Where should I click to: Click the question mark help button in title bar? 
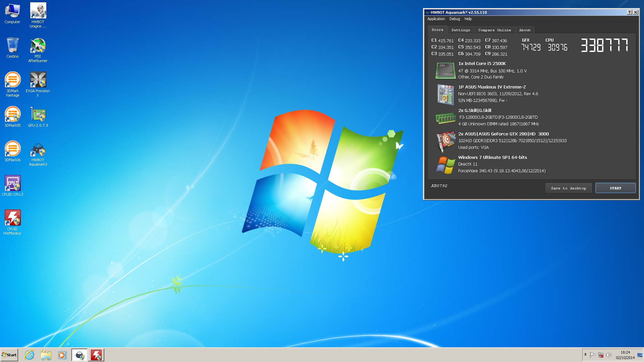(x=629, y=12)
